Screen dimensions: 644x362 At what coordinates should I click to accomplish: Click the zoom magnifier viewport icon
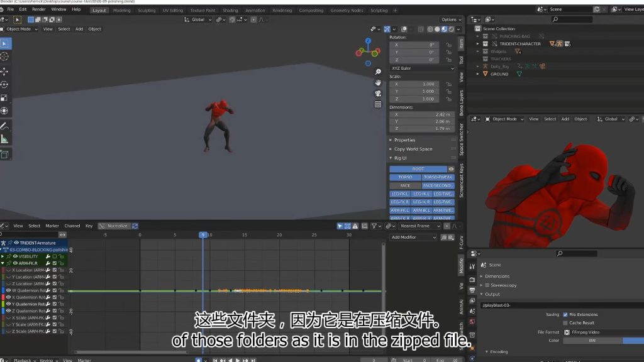(378, 72)
